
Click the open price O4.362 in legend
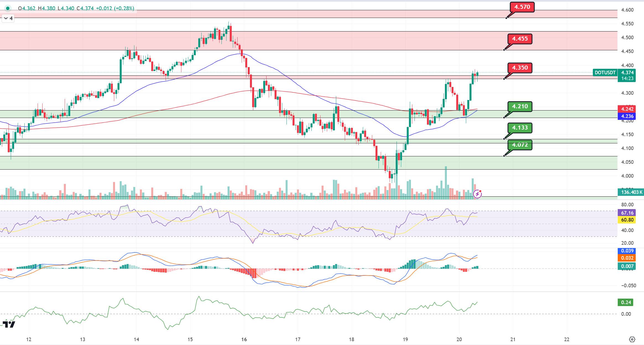[27, 8]
